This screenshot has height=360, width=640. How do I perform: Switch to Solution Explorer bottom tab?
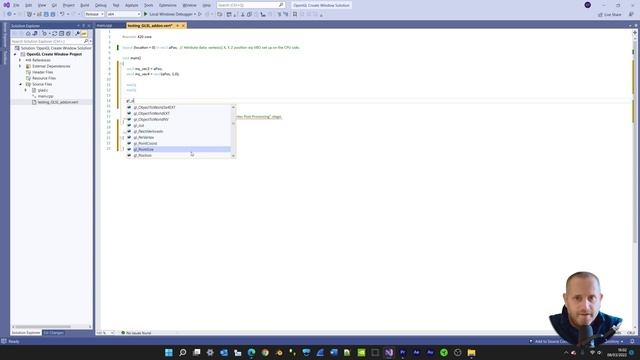(x=26, y=333)
